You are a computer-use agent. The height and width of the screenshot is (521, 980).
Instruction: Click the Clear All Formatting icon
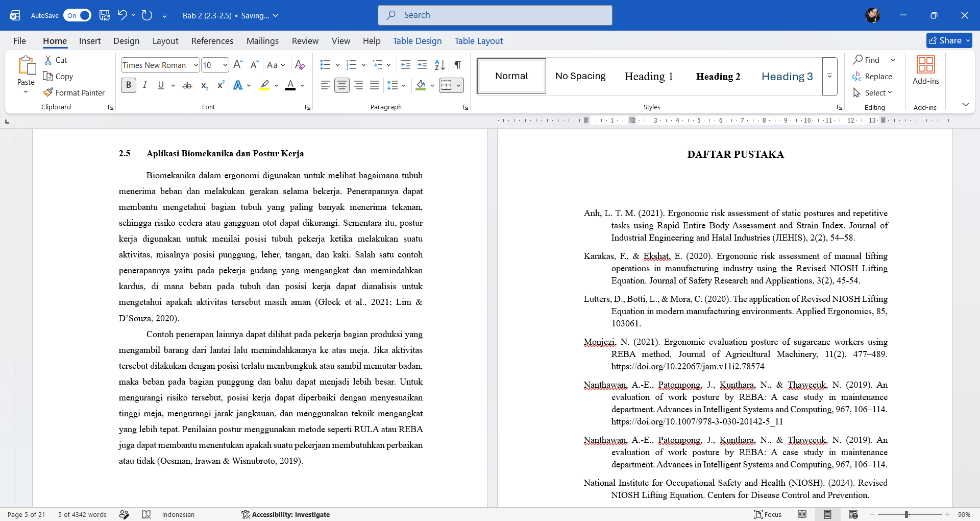coord(300,65)
